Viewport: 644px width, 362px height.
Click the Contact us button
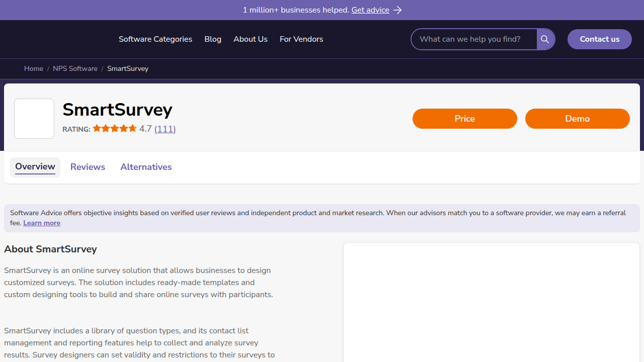pyautogui.click(x=600, y=39)
